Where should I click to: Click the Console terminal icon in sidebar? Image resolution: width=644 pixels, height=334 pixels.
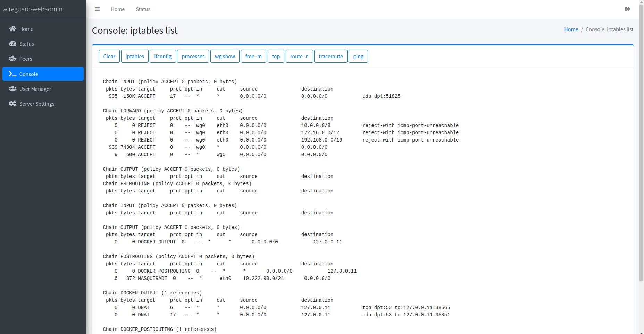(13, 74)
